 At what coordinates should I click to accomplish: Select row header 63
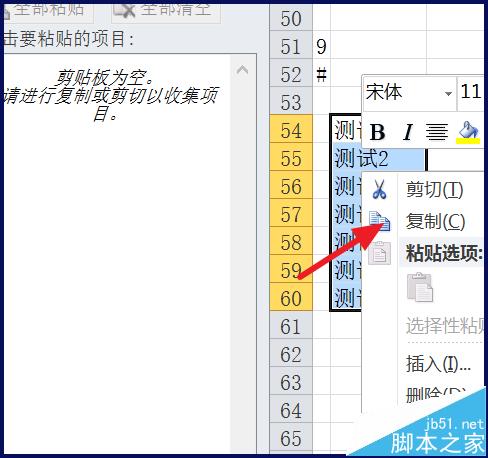click(291, 382)
